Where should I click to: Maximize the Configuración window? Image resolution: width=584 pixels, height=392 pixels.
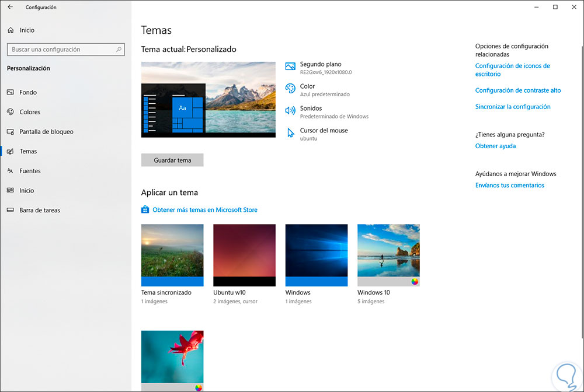[555, 7]
